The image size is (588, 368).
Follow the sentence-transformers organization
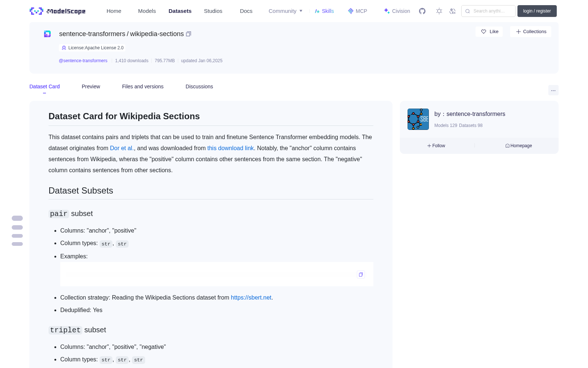point(436,146)
